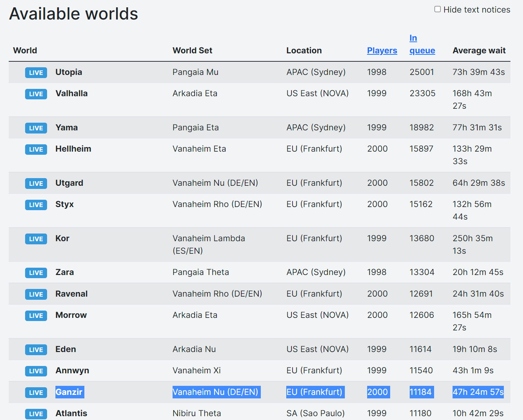The width and height of the screenshot is (523, 420).
Task: Select the Hellheim world name
Action: (73, 149)
